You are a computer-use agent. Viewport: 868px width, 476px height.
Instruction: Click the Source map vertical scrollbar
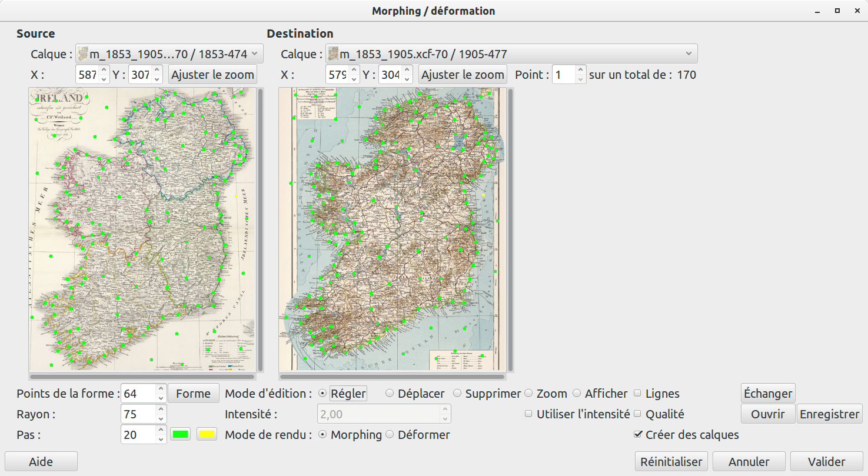(x=260, y=229)
